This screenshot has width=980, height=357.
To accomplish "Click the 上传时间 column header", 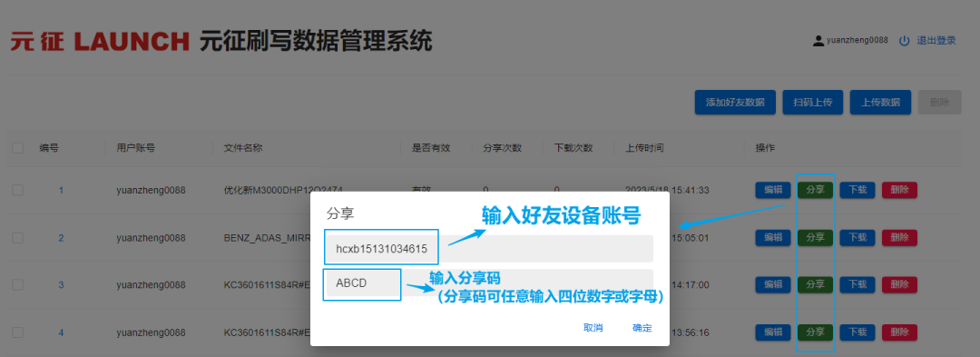I will [x=644, y=148].
